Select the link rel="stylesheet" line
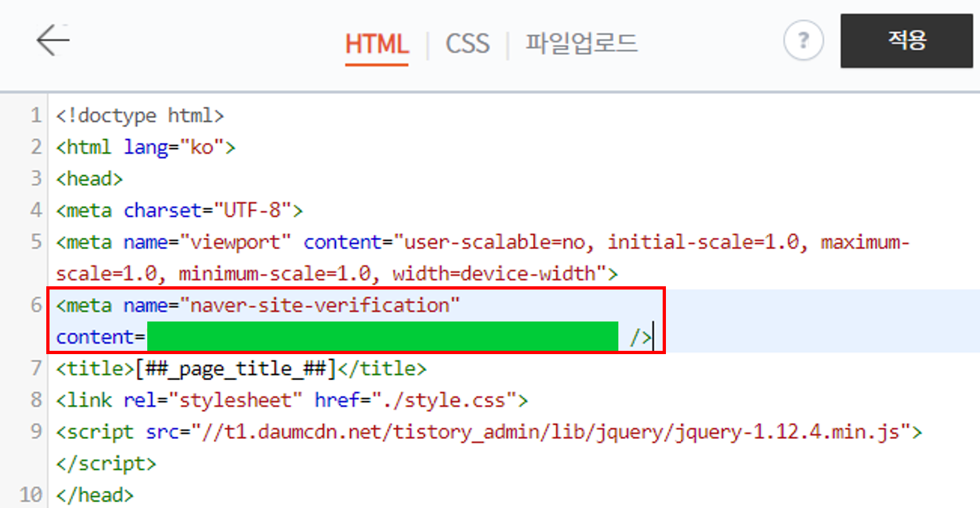The height and width of the screenshot is (508, 980). coord(292,400)
